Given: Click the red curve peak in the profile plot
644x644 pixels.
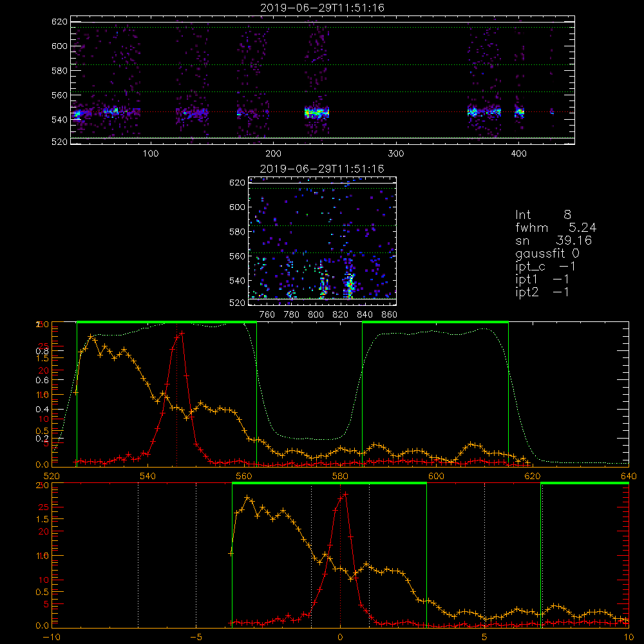Looking at the screenshot, I should (x=182, y=334).
